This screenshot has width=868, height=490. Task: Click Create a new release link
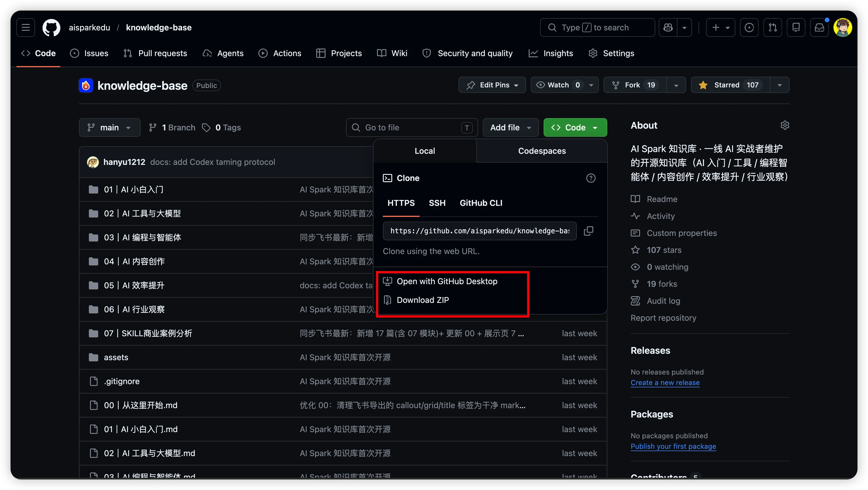tap(665, 382)
